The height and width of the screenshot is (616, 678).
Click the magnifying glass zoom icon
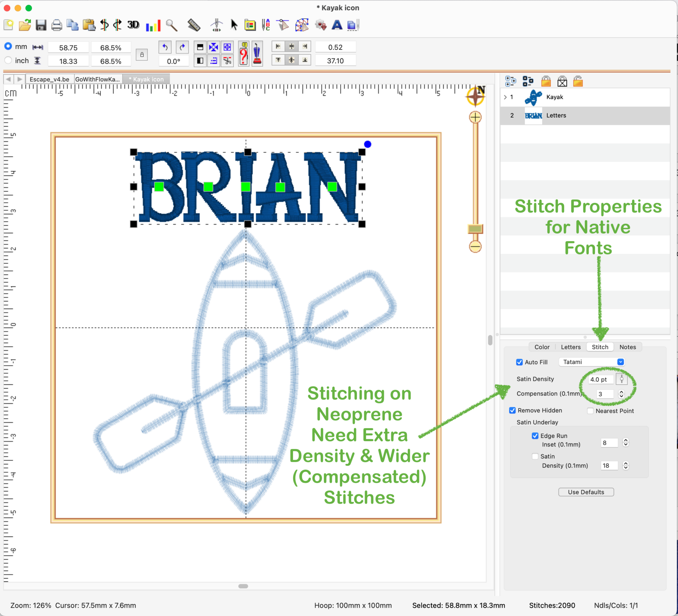point(171,25)
